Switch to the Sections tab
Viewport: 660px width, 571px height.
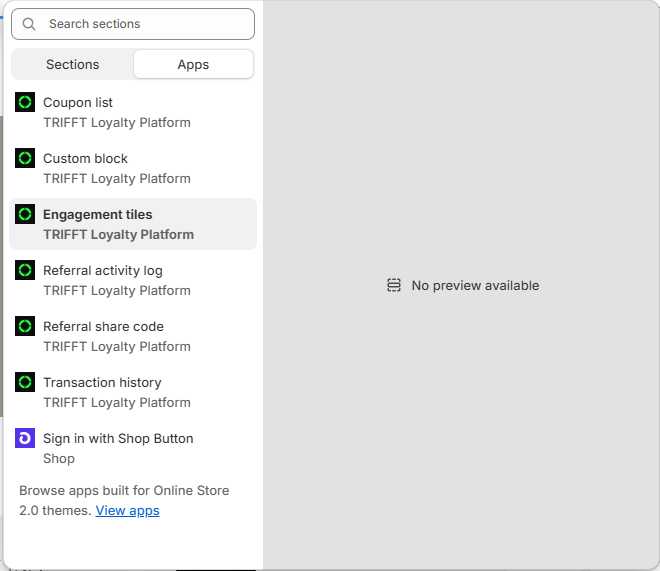coord(72,64)
